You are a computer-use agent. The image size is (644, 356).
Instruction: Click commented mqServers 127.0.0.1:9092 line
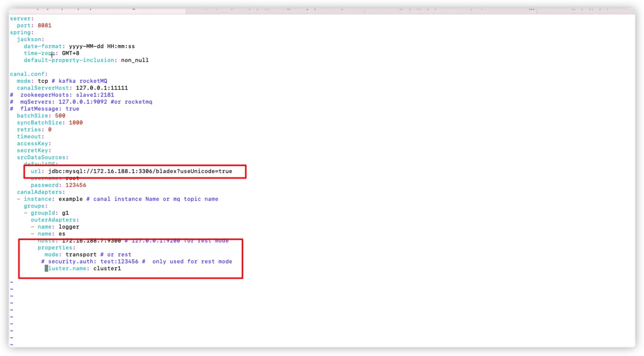(81, 102)
